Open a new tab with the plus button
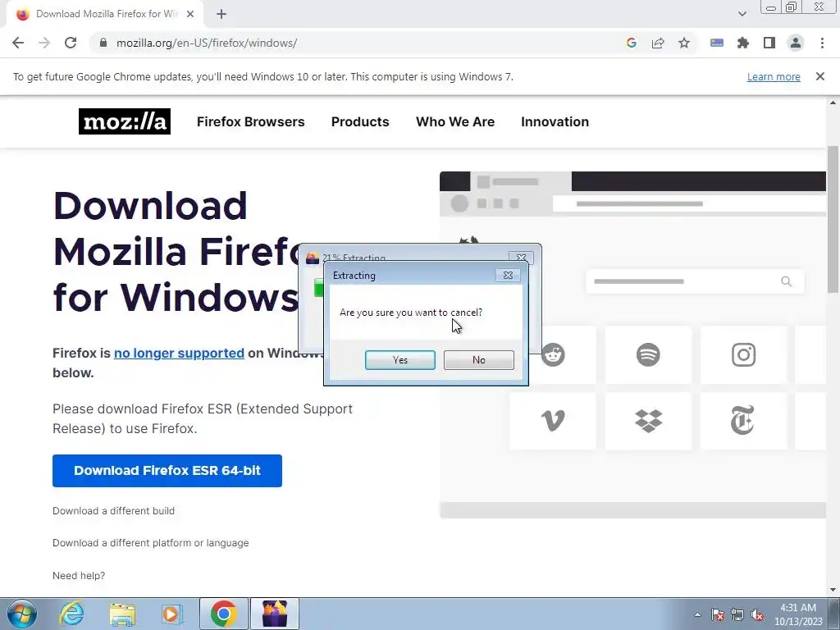This screenshot has height=630, width=840. click(x=221, y=14)
